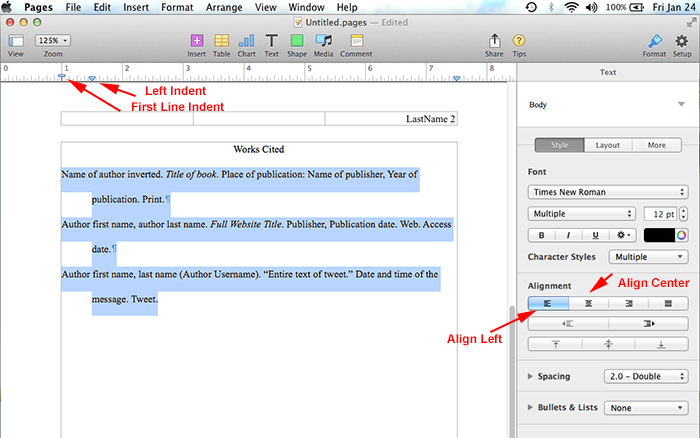Toggle Underline text formatting
Screen dimensions: 700x438
[595, 235]
